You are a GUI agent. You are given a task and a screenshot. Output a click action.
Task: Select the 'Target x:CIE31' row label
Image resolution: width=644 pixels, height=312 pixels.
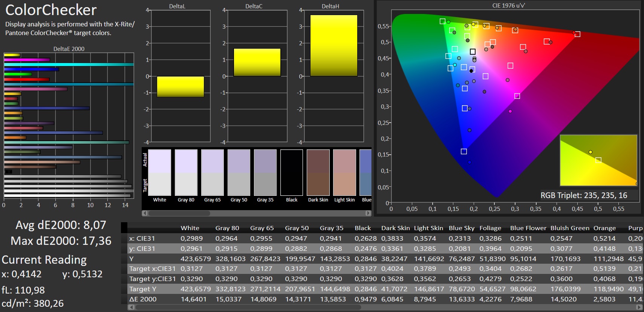pos(152,269)
